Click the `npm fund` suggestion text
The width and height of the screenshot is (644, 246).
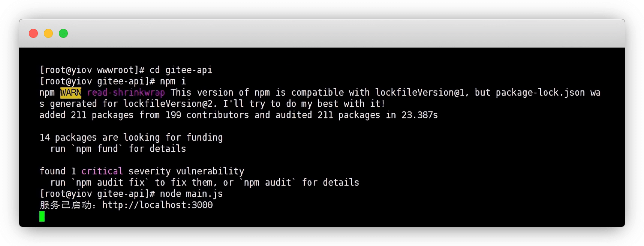[97, 149]
